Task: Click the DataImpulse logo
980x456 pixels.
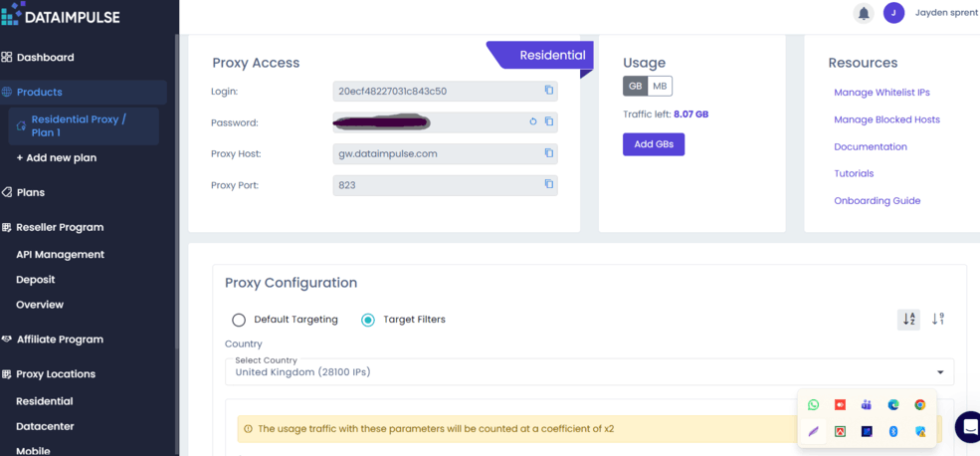Action: click(60, 15)
